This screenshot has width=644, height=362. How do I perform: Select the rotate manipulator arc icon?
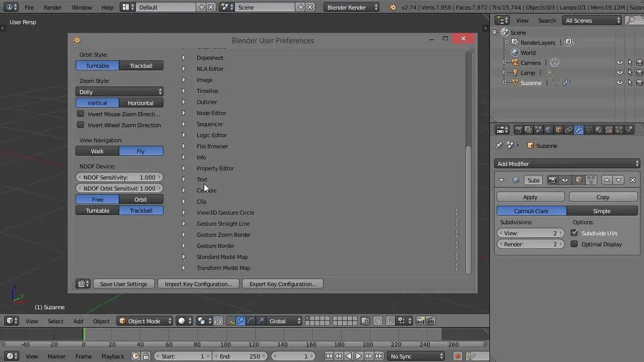click(x=251, y=321)
